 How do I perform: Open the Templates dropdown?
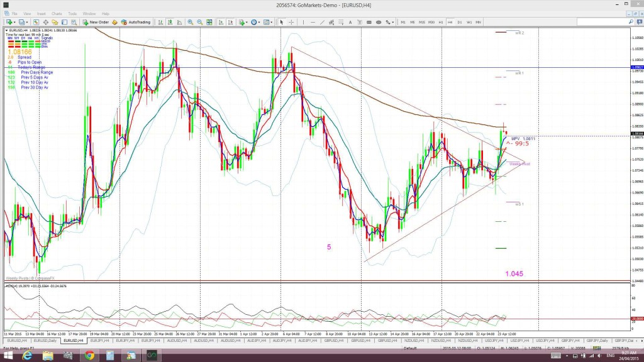[268, 22]
